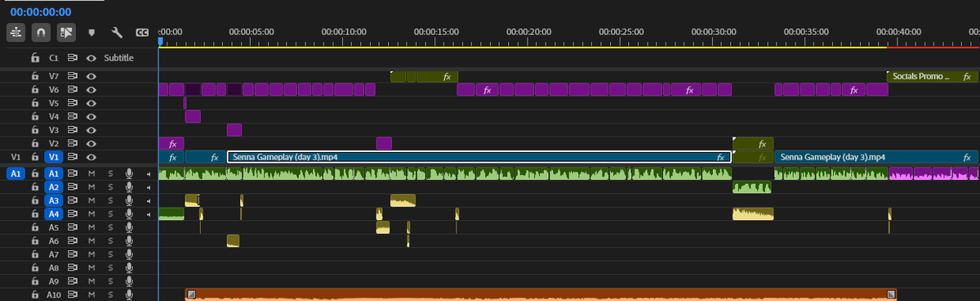Hide the V6 track output eye
The width and height of the screenshot is (980, 301).
91,89
